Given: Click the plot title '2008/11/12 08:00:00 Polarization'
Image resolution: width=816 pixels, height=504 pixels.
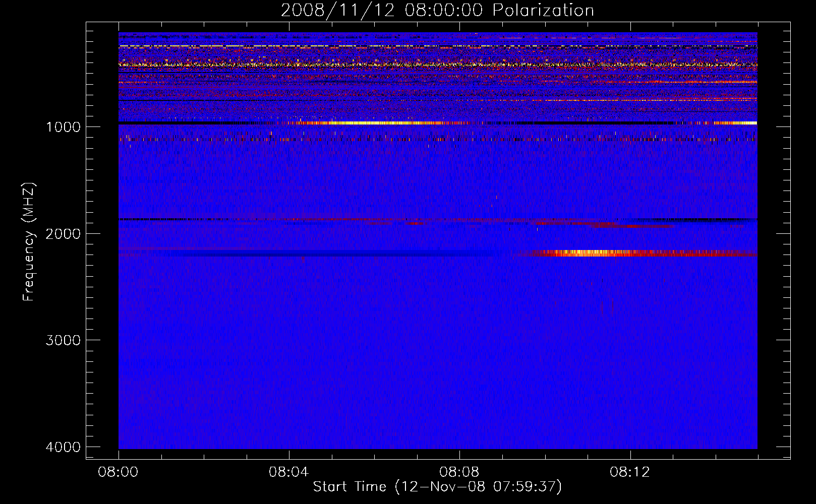Looking at the screenshot, I should click(x=437, y=10).
